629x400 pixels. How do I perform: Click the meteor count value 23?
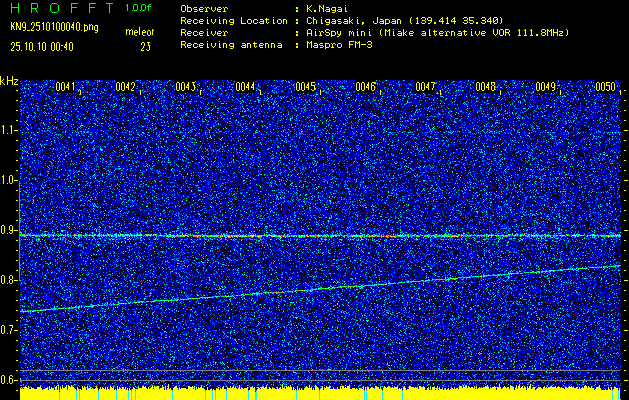pyautogui.click(x=146, y=46)
